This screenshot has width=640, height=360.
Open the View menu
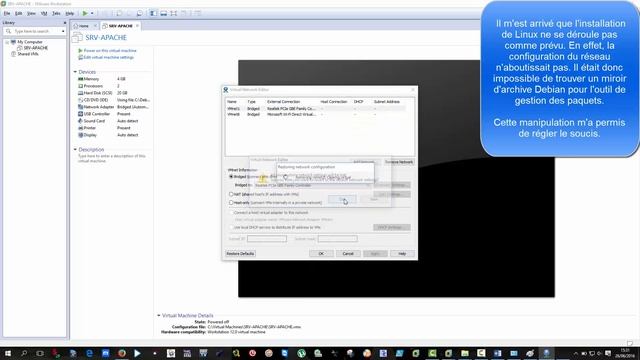[x=31, y=13]
